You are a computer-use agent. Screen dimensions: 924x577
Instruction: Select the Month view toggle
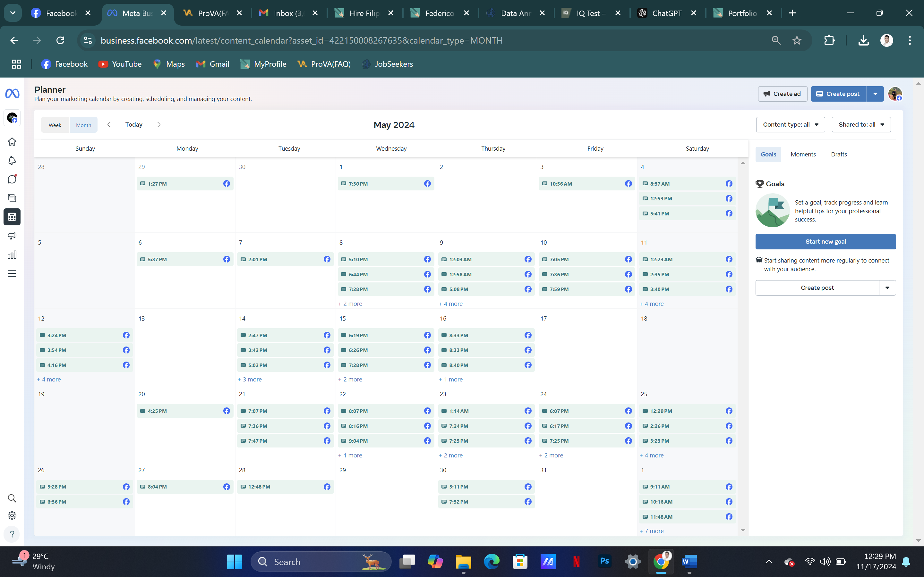pos(83,125)
